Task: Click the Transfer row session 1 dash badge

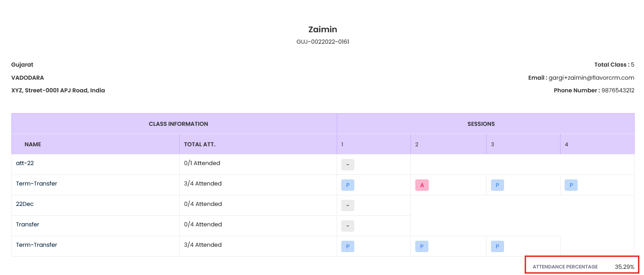Action: tap(348, 226)
